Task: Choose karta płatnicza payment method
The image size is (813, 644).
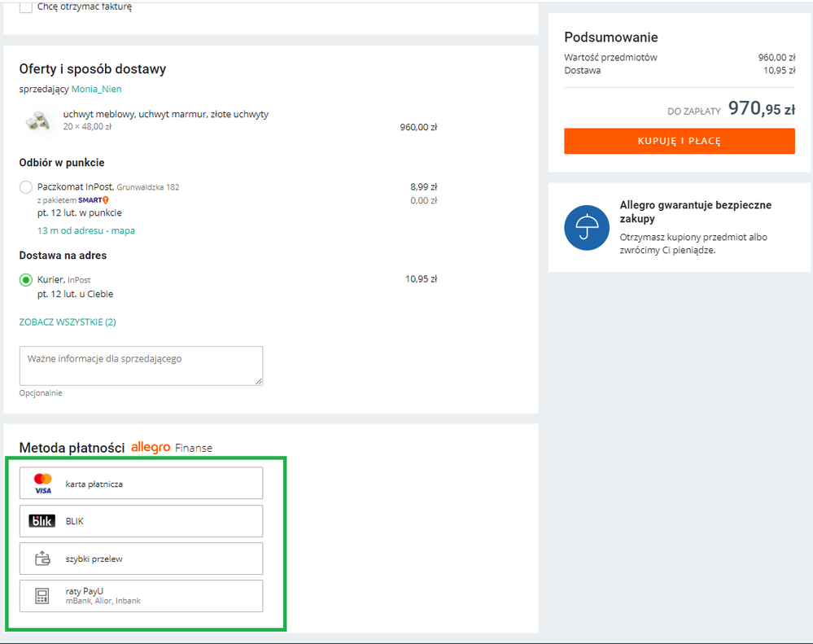Action: point(141,484)
